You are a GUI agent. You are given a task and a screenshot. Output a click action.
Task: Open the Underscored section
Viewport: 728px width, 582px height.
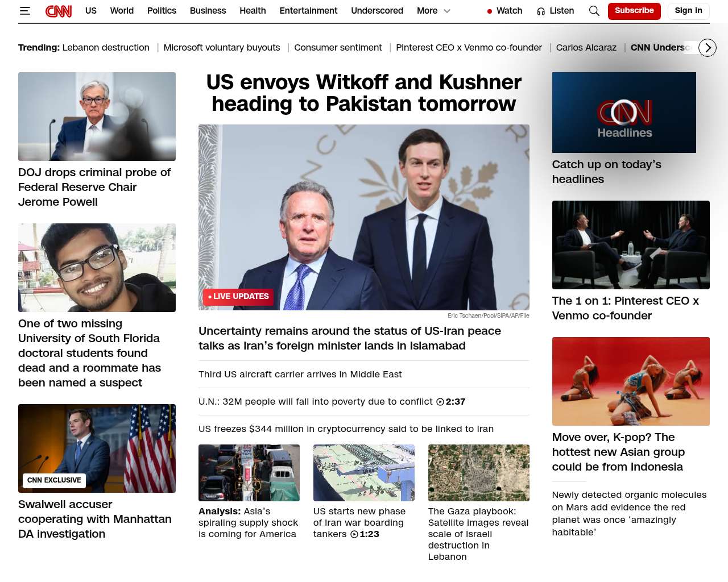[377, 11]
